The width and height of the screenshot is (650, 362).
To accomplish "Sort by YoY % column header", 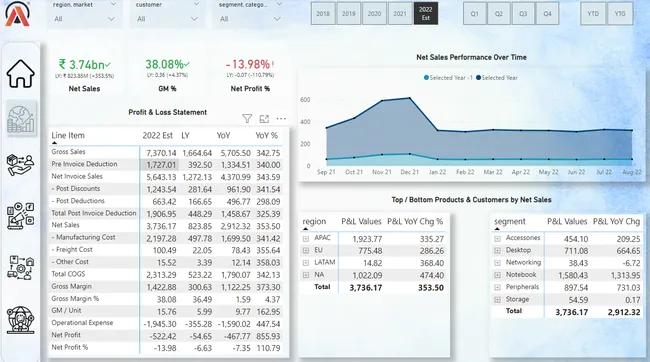I will point(267,135).
